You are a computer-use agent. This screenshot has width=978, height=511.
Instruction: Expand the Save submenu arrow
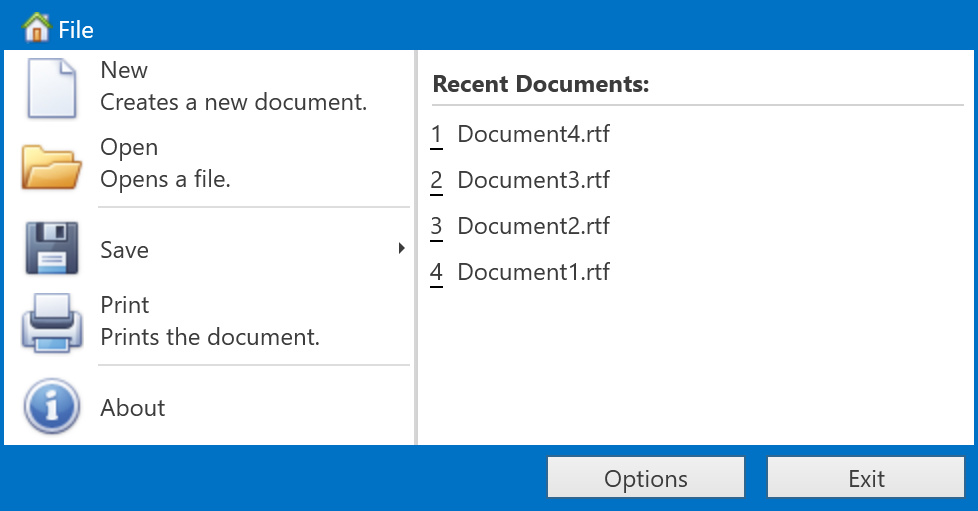[402, 248]
